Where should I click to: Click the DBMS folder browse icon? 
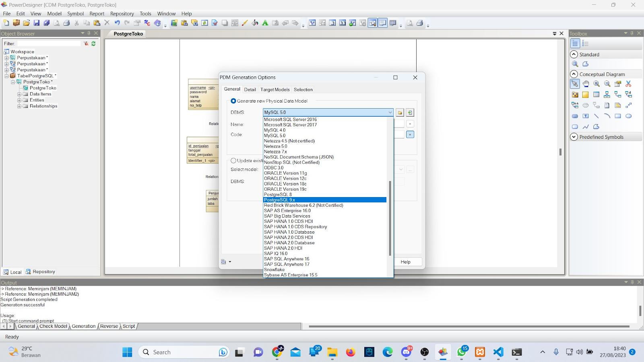[x=400, y=113]
